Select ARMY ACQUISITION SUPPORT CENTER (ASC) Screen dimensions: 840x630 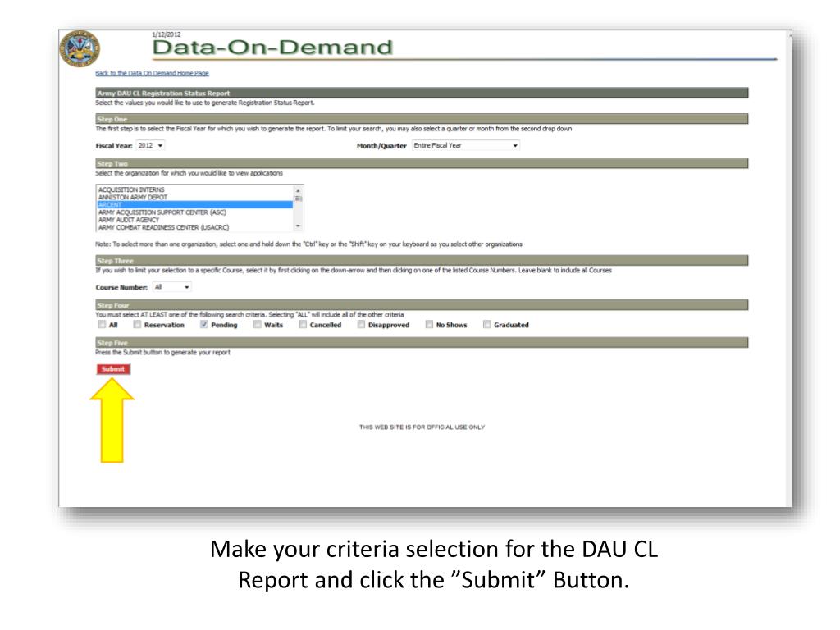(x=195, y=212)
